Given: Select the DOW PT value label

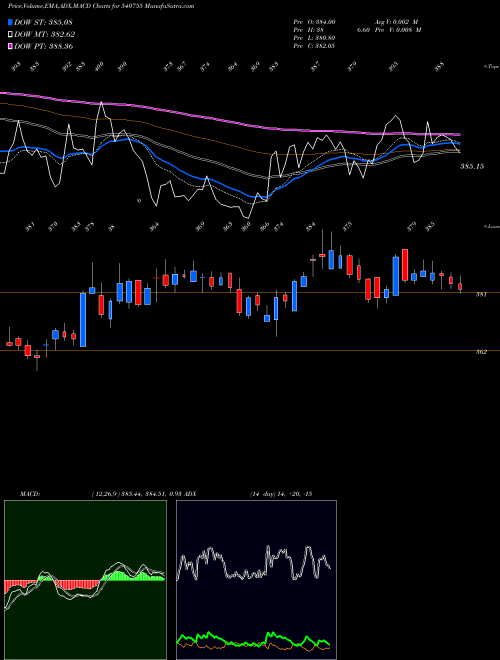Looking at the screenshot, I should pyautogui.click(x=44, y=46).
